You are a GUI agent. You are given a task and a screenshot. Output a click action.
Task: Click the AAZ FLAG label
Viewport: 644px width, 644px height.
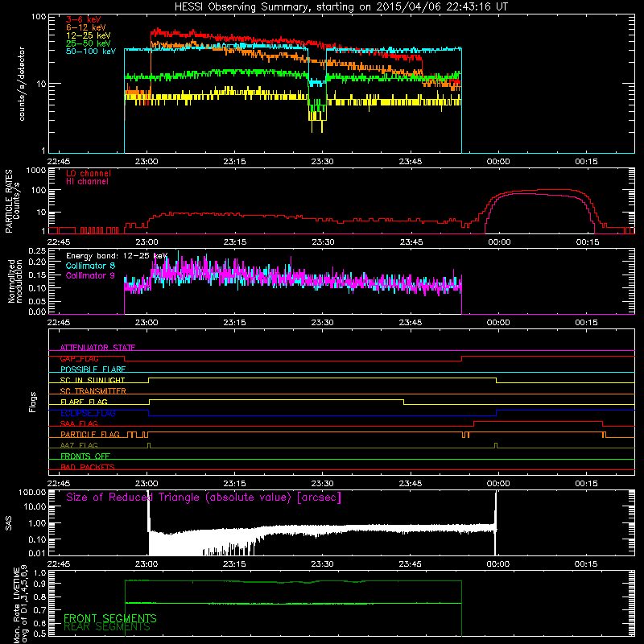pyautogui.click(x=79, y=446)
